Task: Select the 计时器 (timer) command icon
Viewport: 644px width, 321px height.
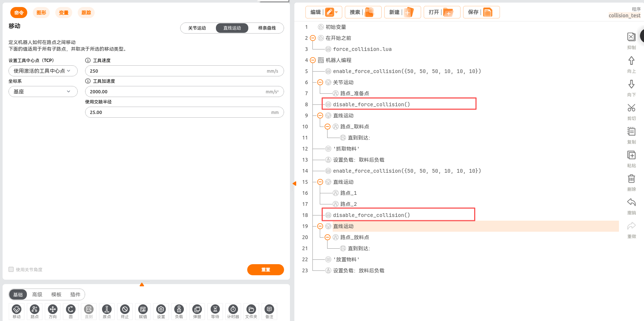Action: 233,311
